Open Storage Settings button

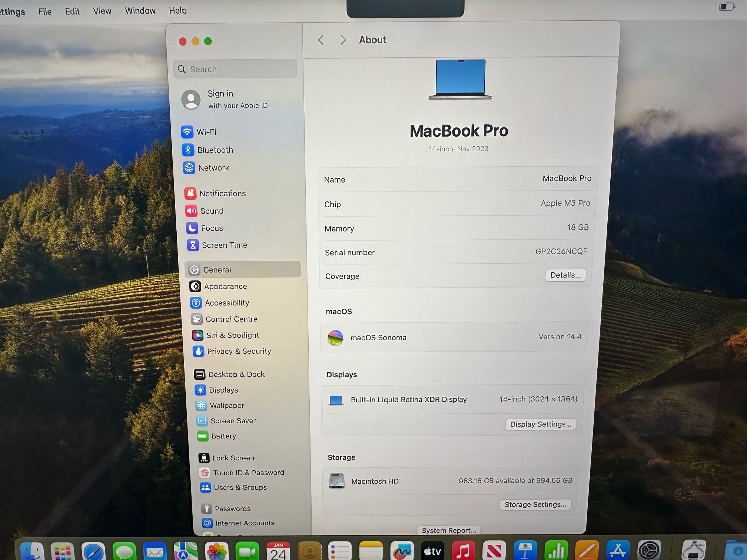coord(535,504)
